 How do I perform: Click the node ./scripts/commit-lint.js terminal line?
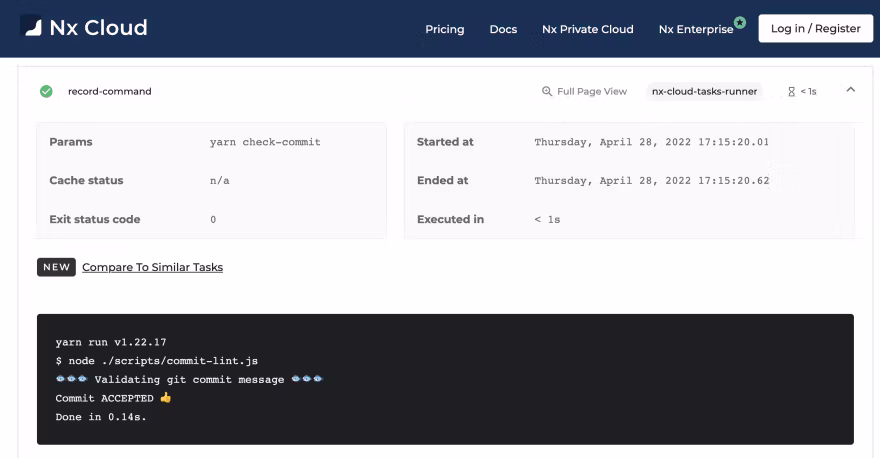(x=157, y=360)
